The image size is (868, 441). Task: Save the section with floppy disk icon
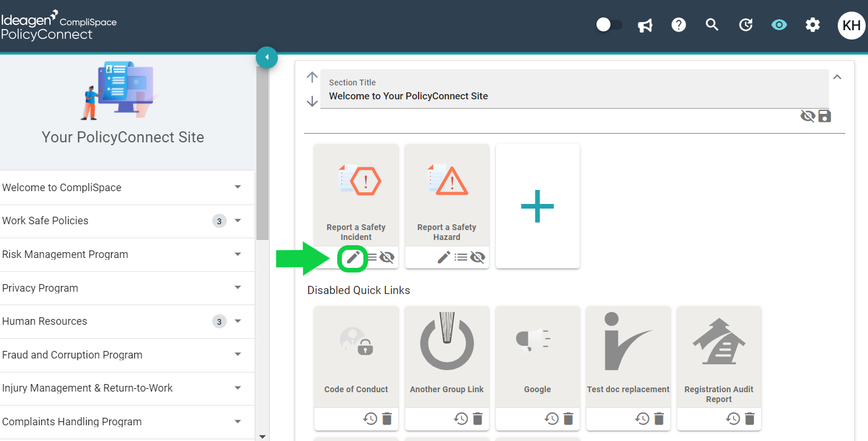click(824, 116)
